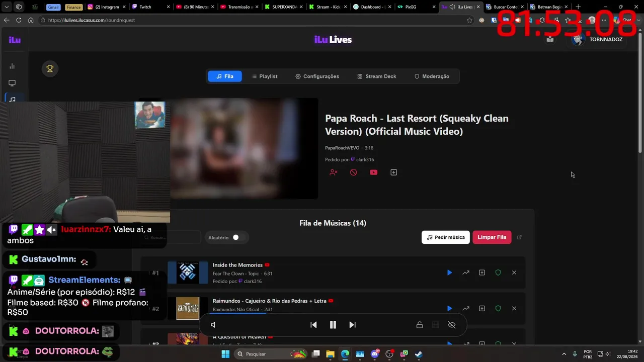The image size is (644, 362).
Task: Open the trophy ranking icon
Action: pos(50,69)
